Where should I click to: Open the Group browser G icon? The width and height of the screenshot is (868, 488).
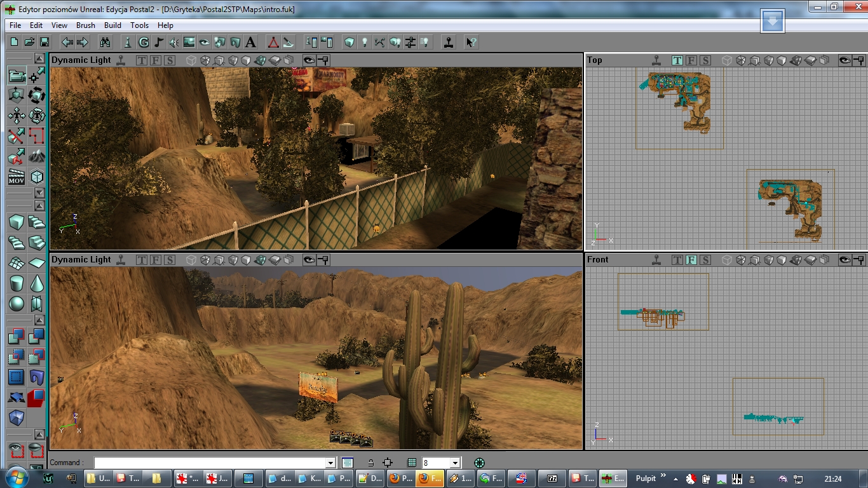tap(144, 42)
